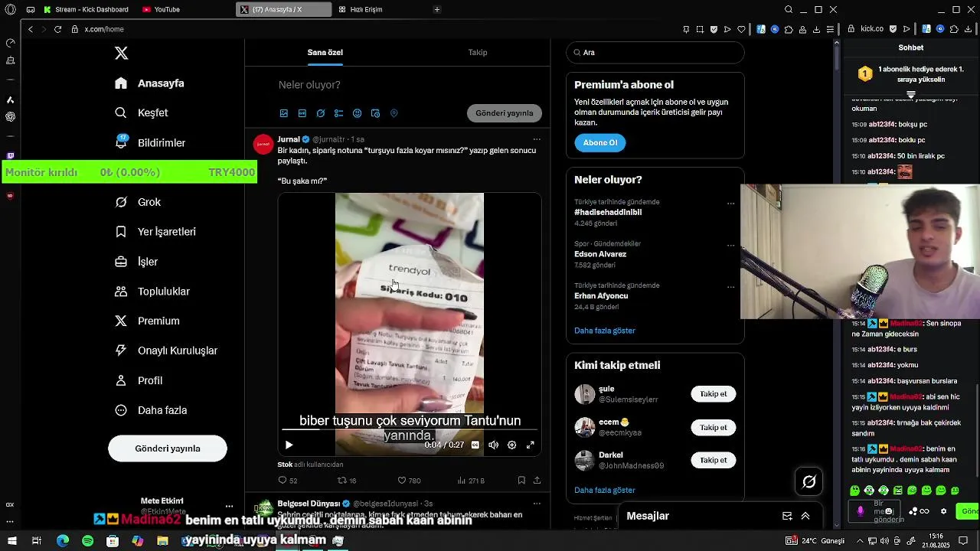Viewport: 980px width, 551px height.
Task: Open Bildirimler notifications
Action: 150,142
